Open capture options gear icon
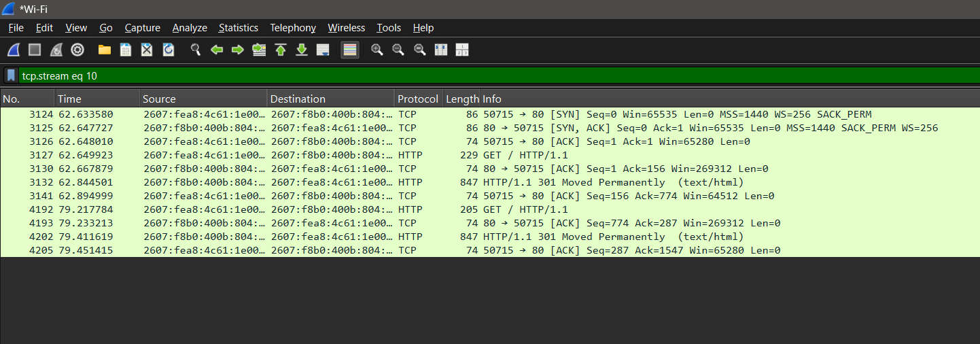 tap(77, 50)
